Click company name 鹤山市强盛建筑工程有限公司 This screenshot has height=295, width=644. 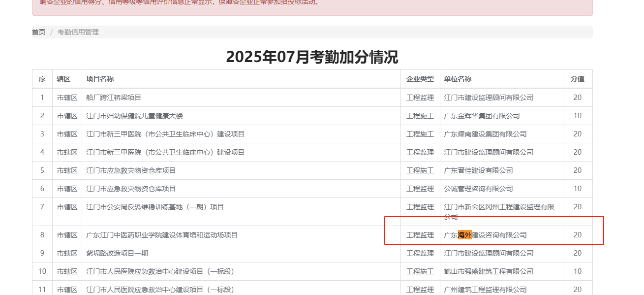click(489, 271)
